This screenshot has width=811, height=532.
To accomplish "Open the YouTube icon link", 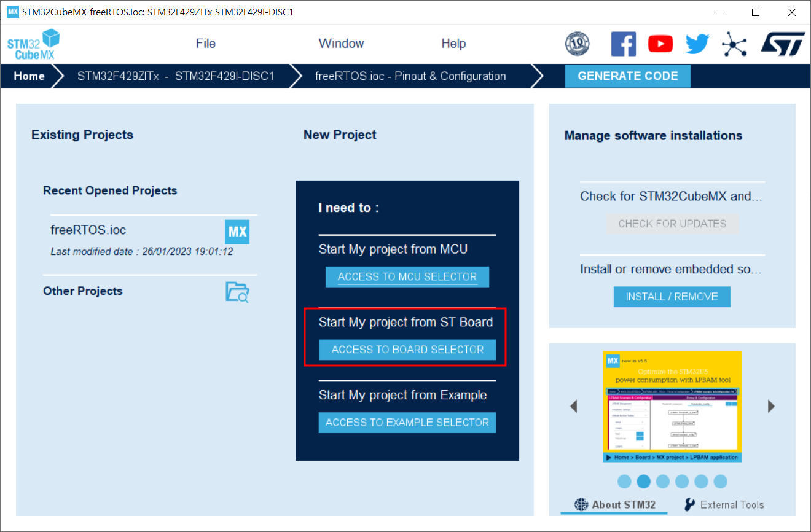I will click(x=660, y=44).
